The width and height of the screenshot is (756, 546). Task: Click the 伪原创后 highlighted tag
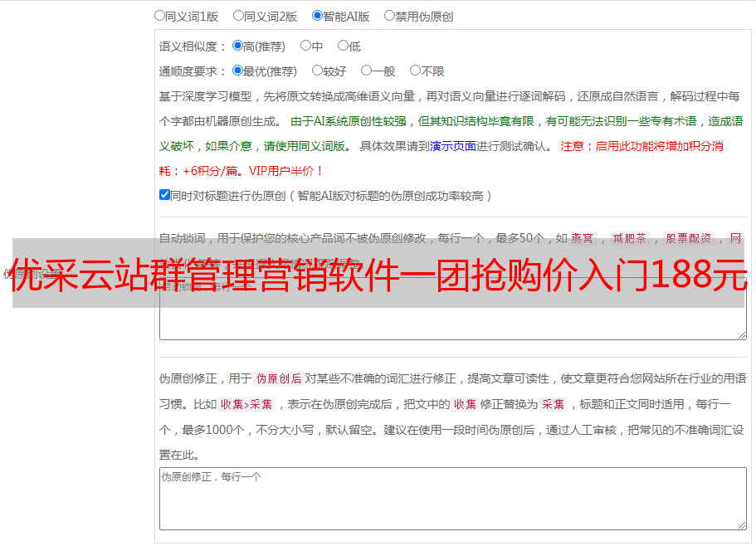279,378
